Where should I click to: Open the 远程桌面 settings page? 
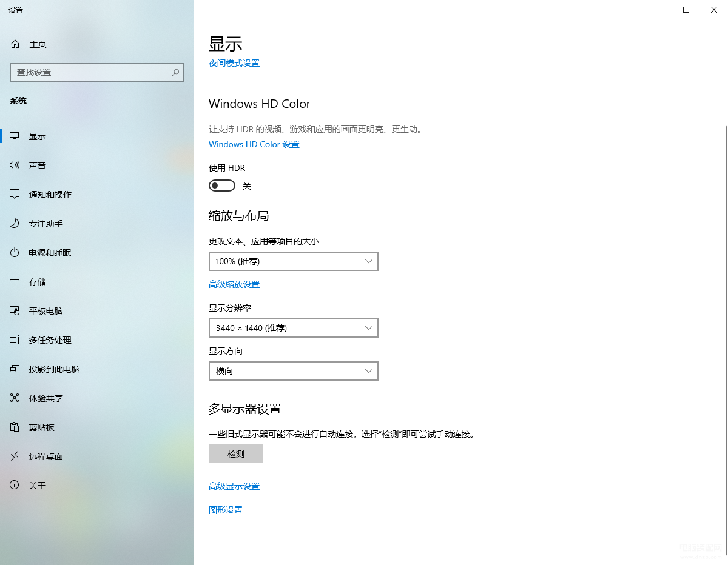coord(97,456)
